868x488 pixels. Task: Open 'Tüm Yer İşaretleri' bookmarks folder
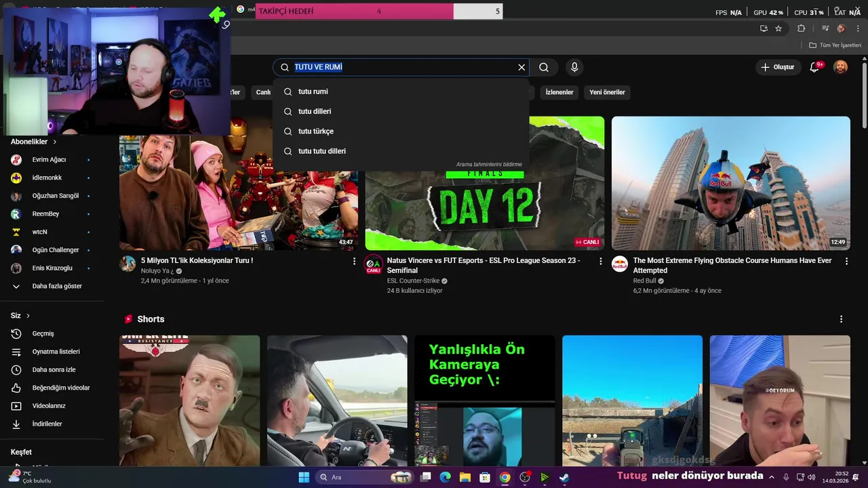(835, 45)
